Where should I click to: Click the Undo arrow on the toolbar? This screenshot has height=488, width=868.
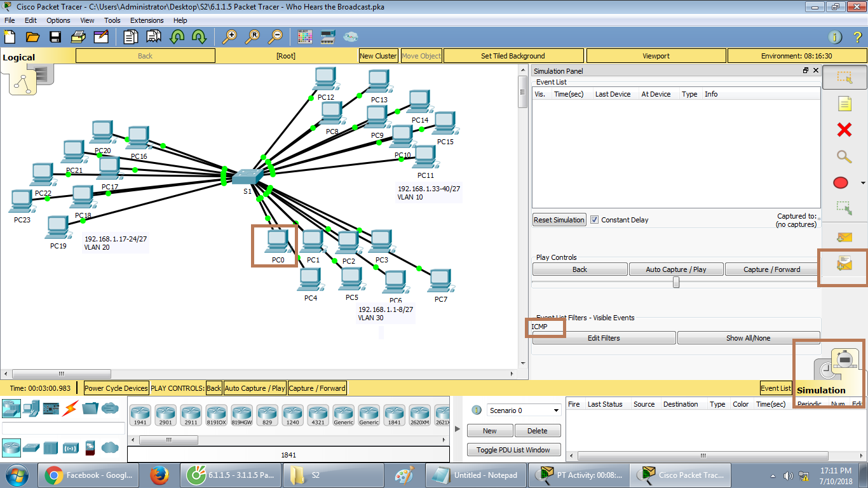coord(176,37)
